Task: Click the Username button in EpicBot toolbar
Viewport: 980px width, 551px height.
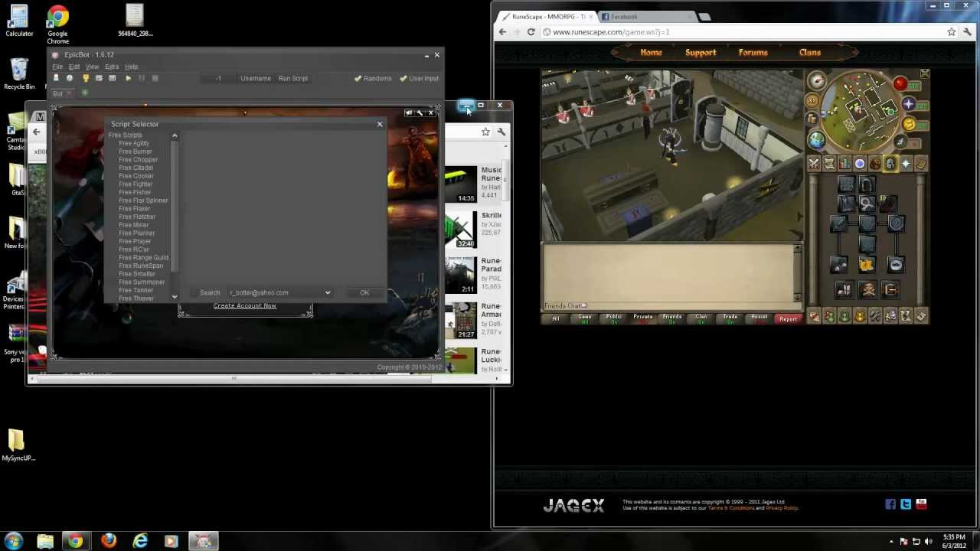Action: pos(256,78)
